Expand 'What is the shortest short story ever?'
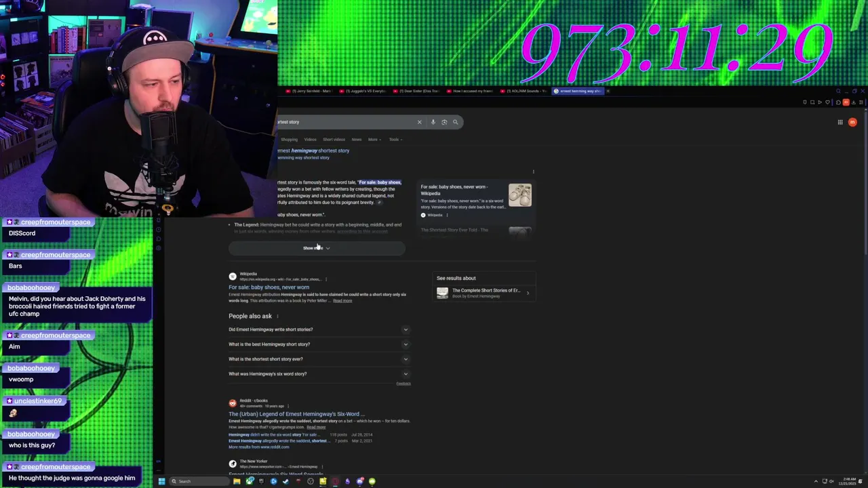Image resolution: width=868 pixels, height=488 pixels. pos(319,359)
